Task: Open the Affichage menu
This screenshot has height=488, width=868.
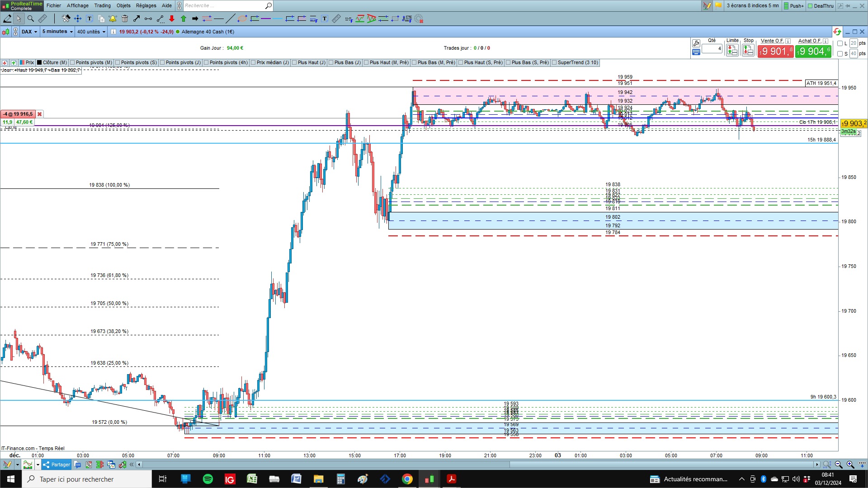Action: [x=78, y=5]
